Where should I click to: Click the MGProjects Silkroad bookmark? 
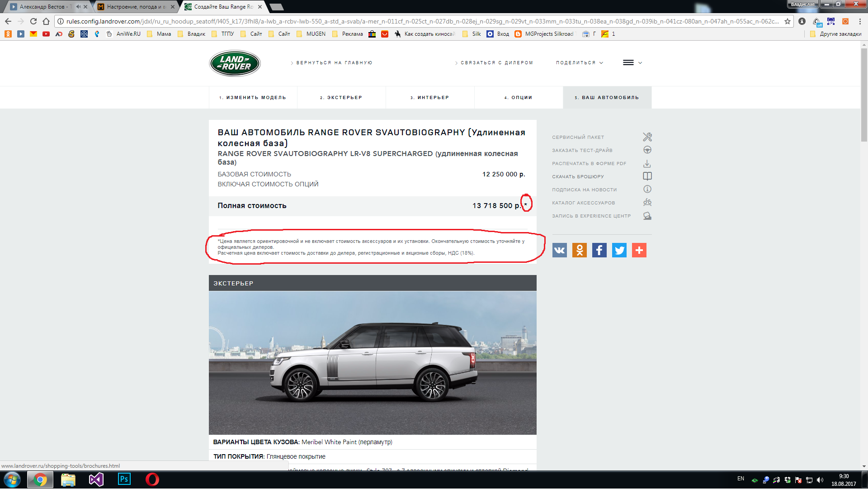click(x=544, y=34)
